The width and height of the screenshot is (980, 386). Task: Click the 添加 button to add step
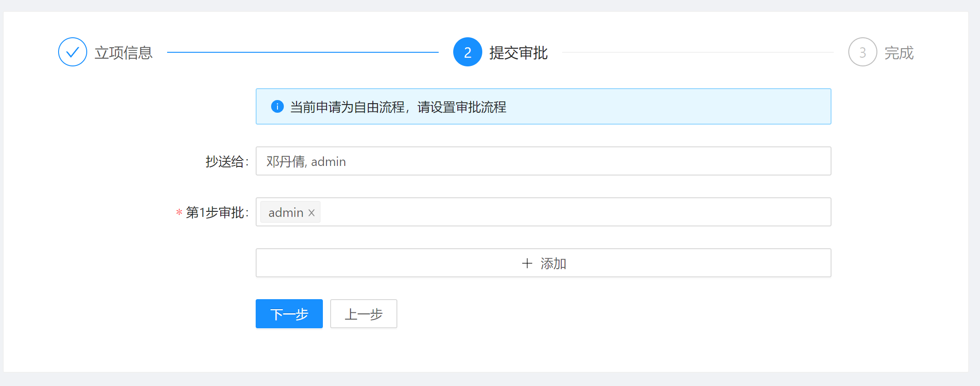544,263
